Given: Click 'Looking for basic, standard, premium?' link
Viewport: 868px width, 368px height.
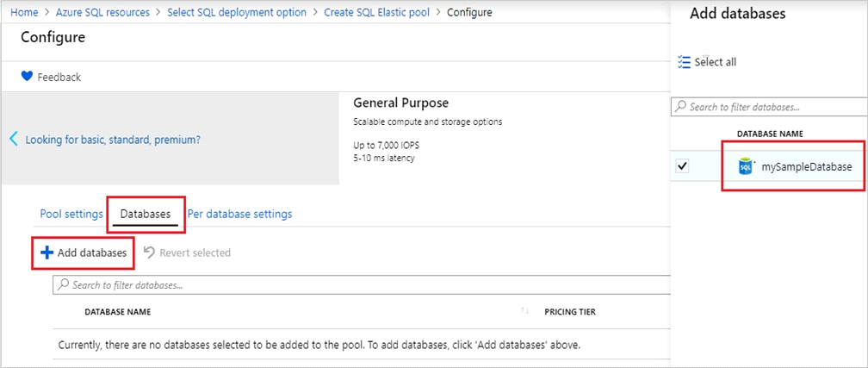Looking at the screenshot, I should tap(113, 140).
